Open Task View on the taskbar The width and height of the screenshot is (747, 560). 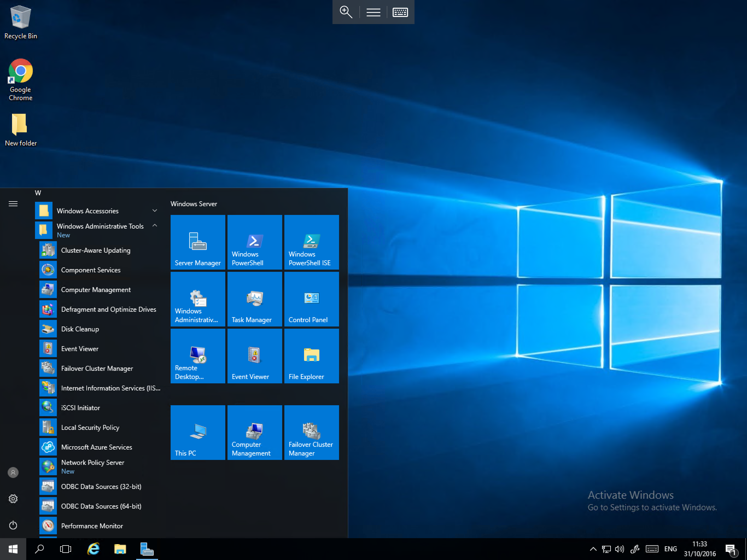(66, 549)
